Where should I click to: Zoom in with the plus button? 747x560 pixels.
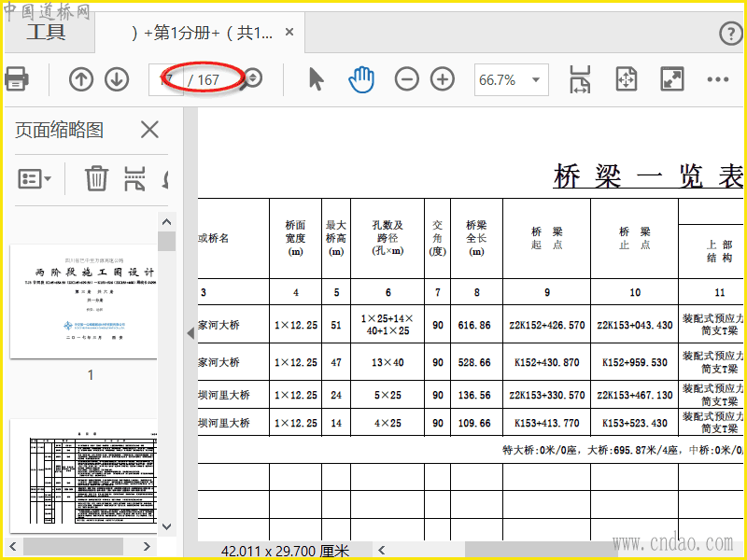[443, 79]
